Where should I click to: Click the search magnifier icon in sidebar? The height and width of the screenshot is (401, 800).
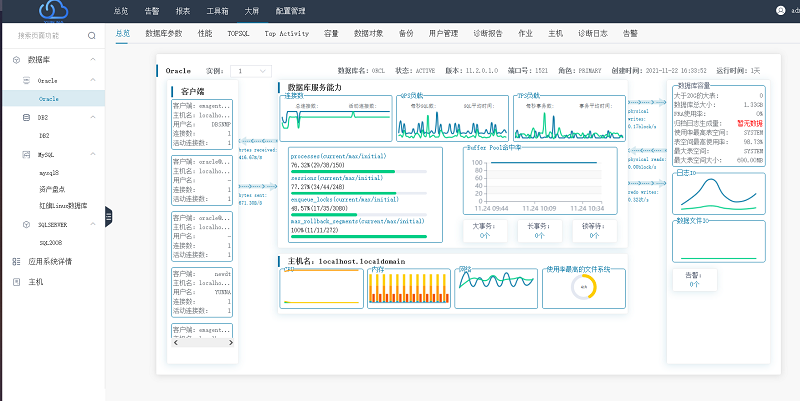pyautogui.click(x=92, y=35)
